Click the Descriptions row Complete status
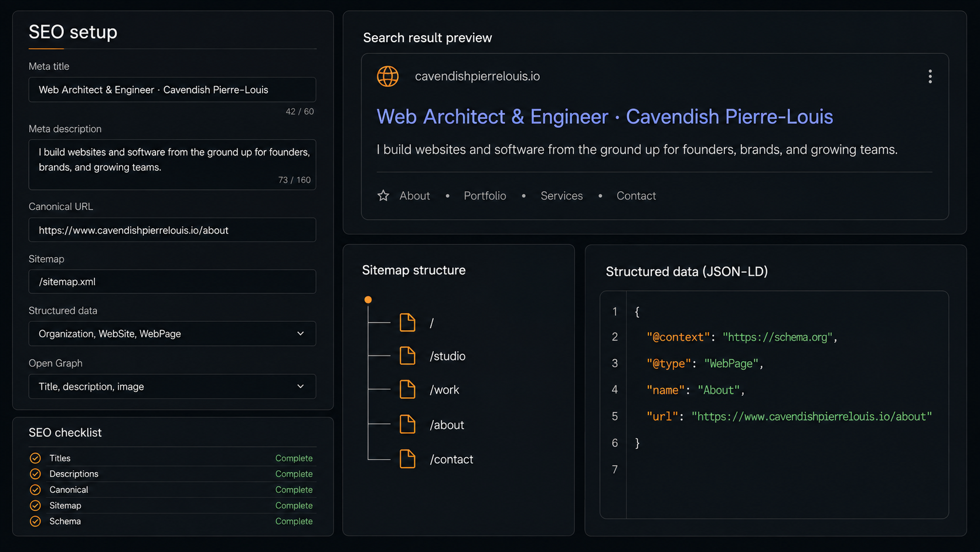This screenshot has width=980, height=552. (294, 474)
